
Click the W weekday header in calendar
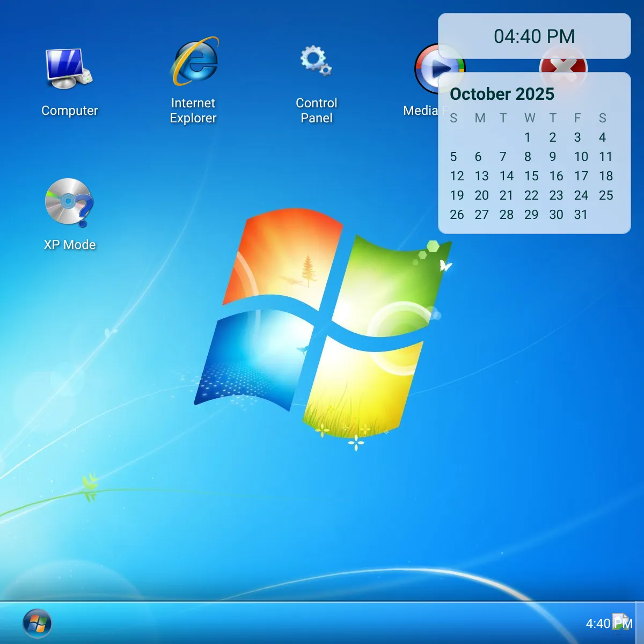(x=529, y=118)
